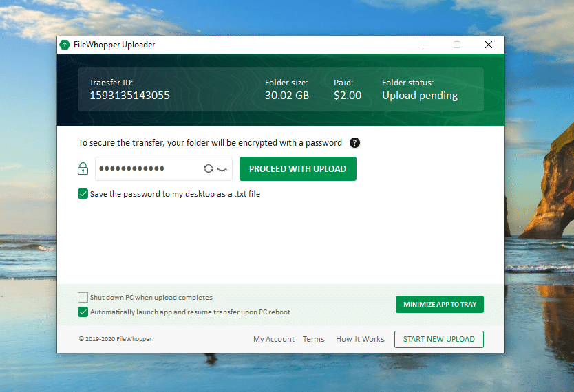Click the green padlock icon

click(x=83, y=168)
